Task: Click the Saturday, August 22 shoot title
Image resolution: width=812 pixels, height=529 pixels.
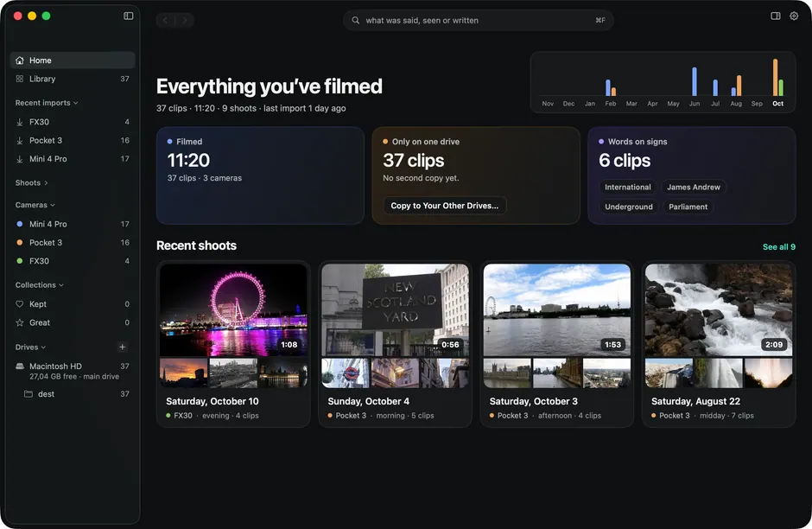Action: click(x=695, y=402)
